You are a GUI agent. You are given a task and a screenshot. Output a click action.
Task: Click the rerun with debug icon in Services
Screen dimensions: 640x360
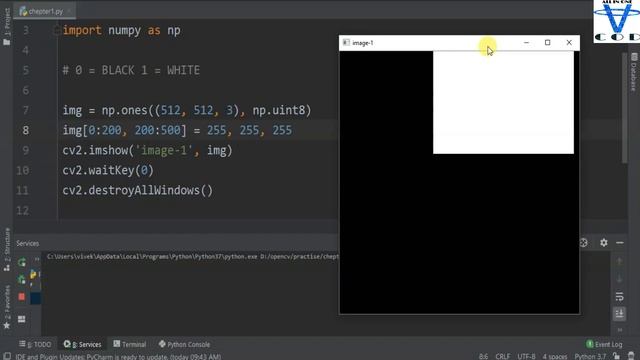[x=22, y=280]
